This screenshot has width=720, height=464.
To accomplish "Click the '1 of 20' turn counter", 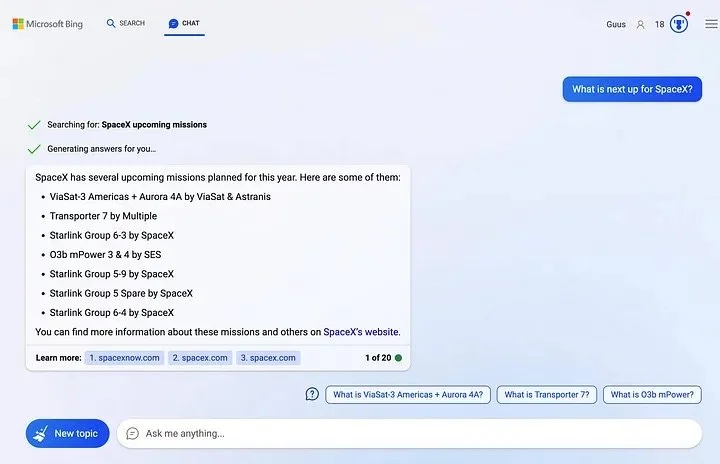I will click(x=378, y=358).
